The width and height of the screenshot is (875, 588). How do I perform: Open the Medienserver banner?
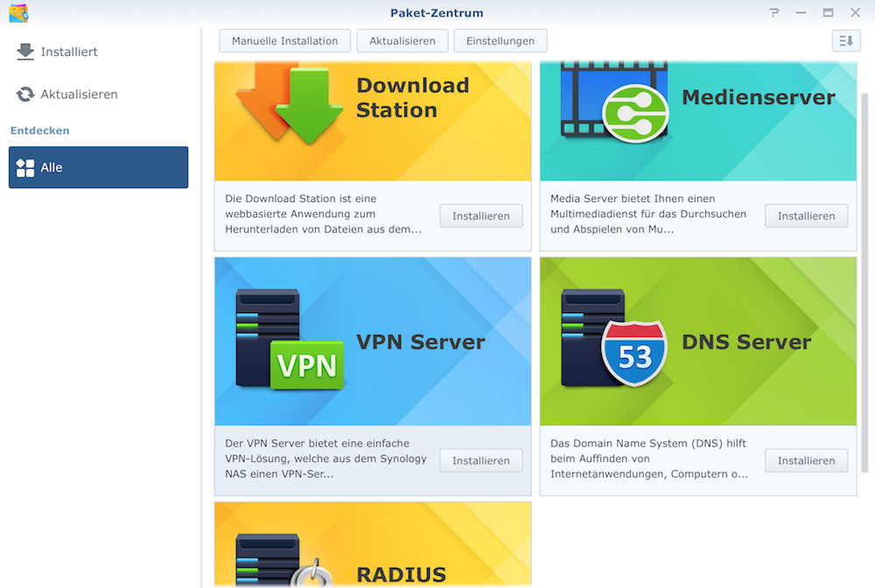click(698, 121)
